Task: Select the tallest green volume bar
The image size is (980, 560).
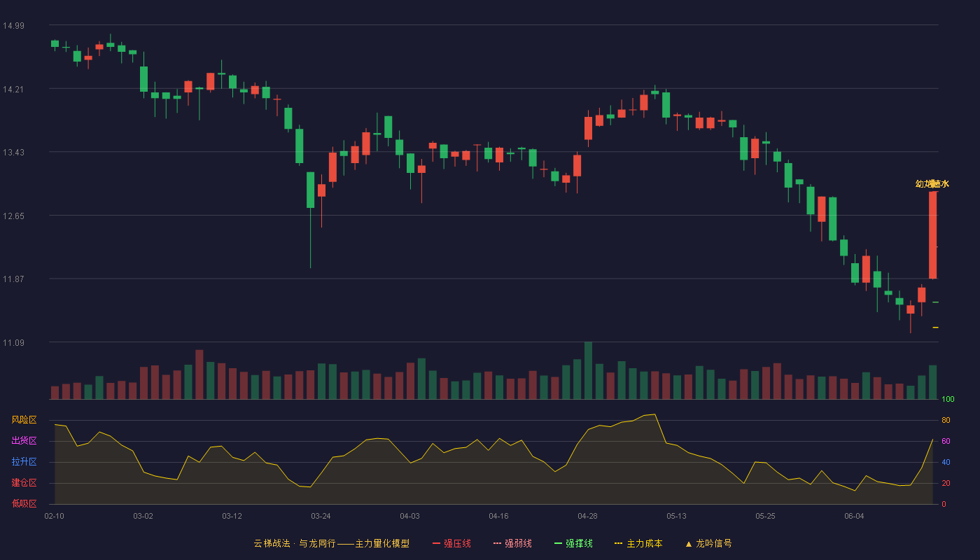Action: [588, 370]
